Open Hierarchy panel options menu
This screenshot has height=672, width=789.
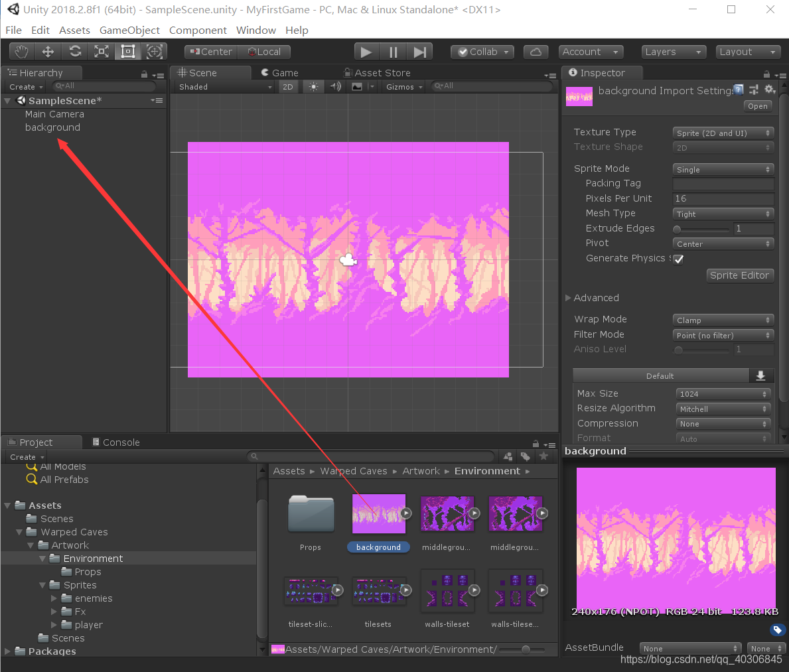(159, 76)
